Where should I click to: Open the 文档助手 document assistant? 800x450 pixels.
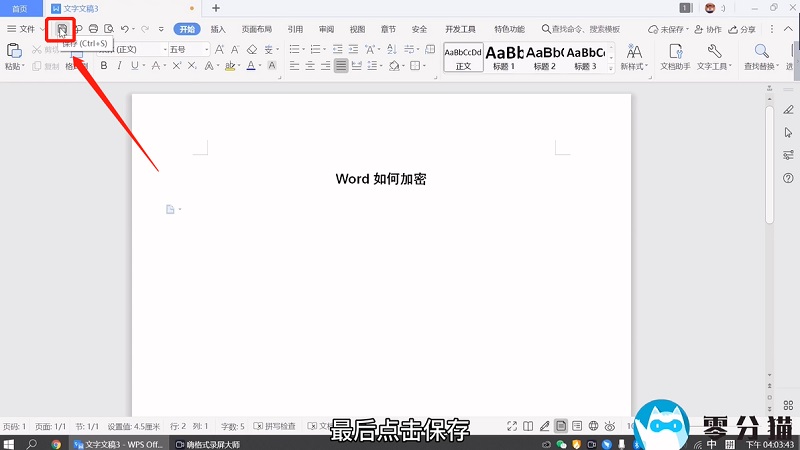pos(674,56)
